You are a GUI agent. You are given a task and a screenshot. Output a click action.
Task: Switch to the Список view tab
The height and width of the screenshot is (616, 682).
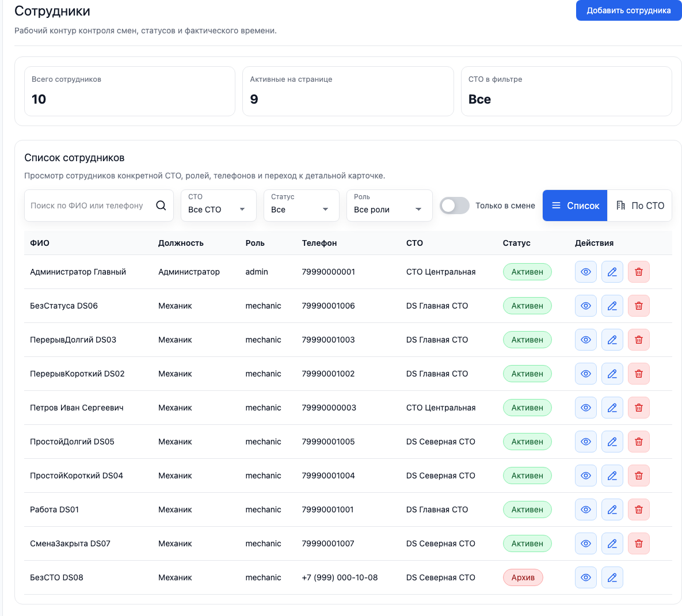click(575, 206)
